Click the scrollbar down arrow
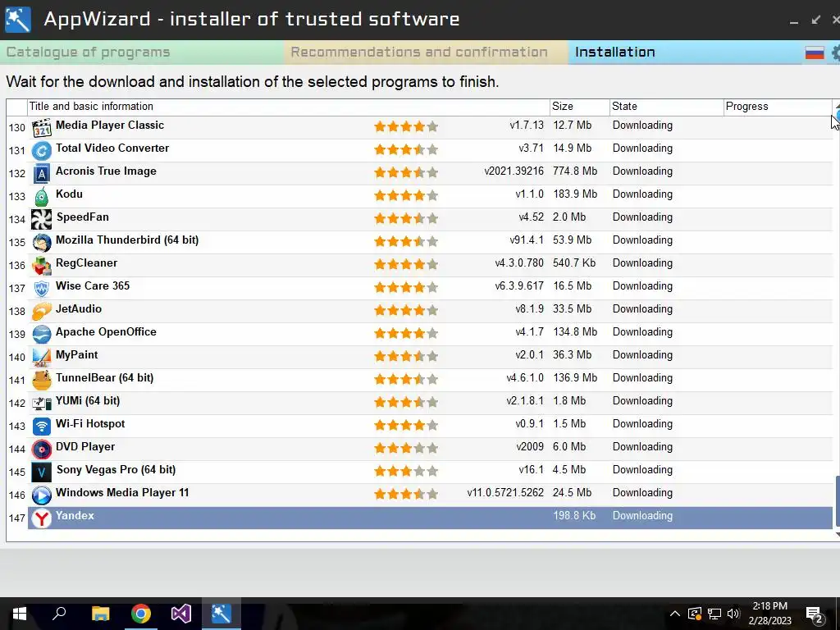Viewport: 840px width, 630px height. (838, 534)
